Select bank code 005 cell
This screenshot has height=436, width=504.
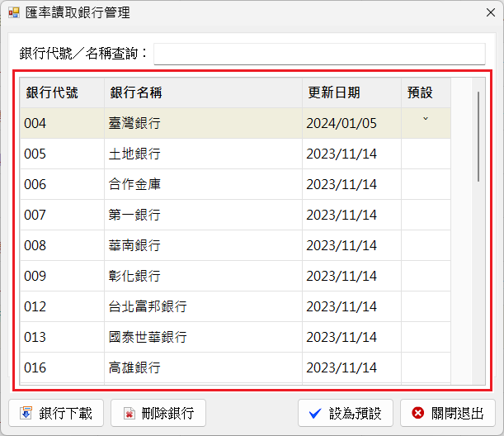point(62,154)
